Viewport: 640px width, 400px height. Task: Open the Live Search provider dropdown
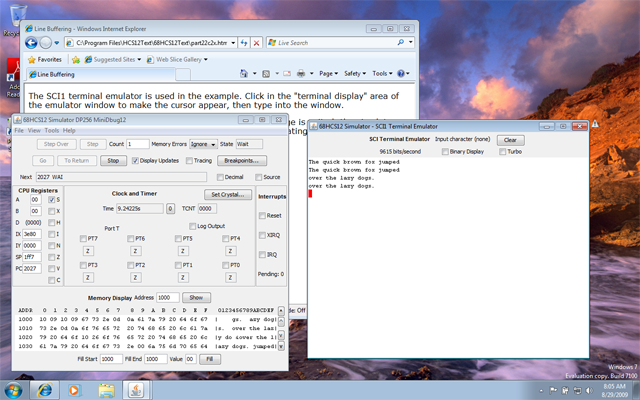coord(411,42)
